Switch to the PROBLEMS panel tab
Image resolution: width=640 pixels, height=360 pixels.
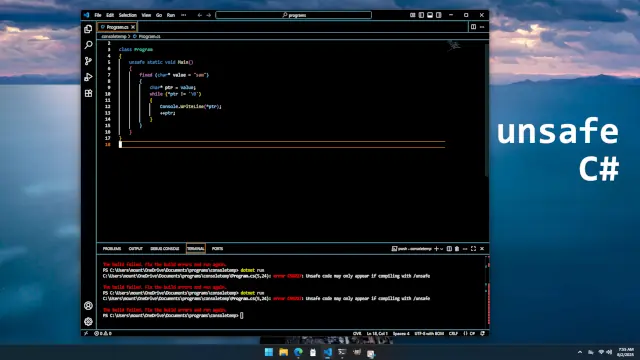pyautogui.click(x=112, y=249)
